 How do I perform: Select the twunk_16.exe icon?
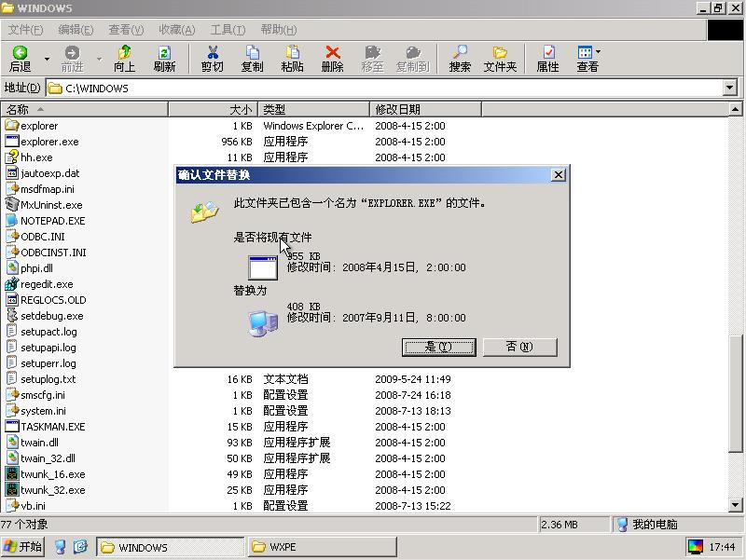pos(12,474)
